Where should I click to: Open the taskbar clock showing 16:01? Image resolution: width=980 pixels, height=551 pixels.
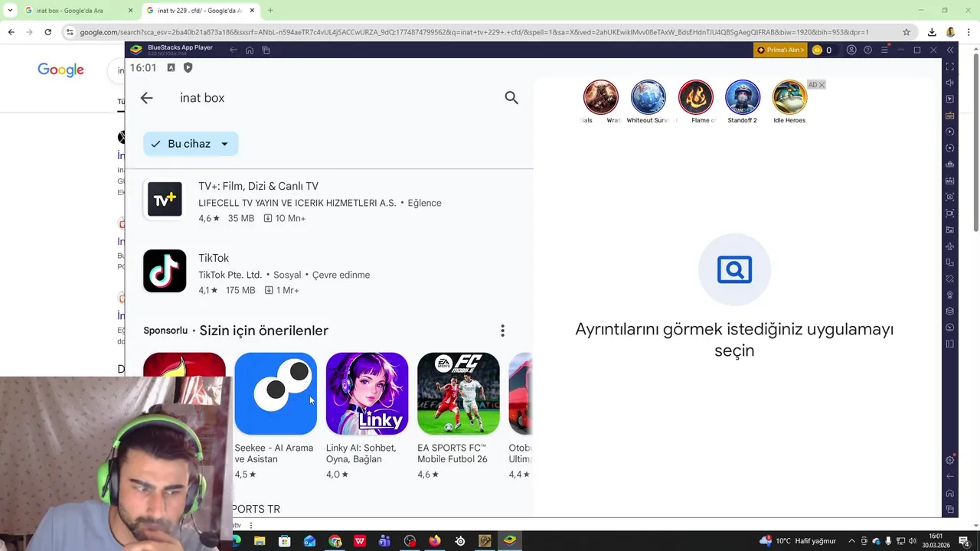pos(936,541)
